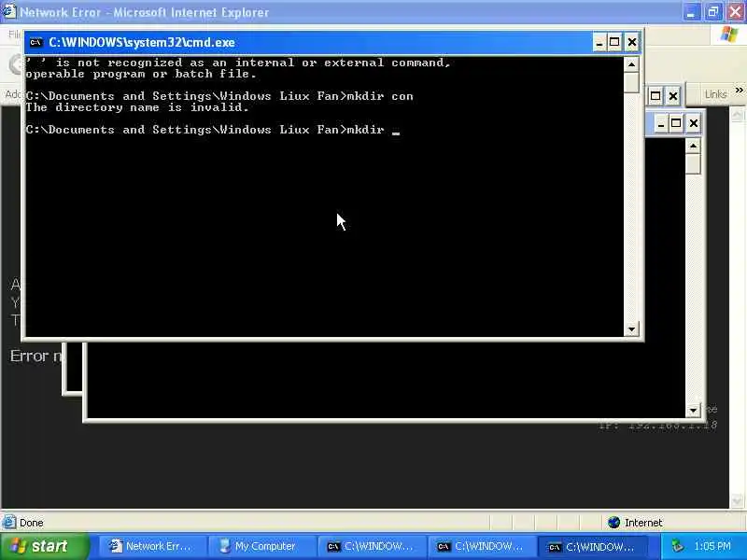Screen dimensions: 747x560
Task: Click the back cmd window scrollbar thumb
Action: tap(693, 164)
